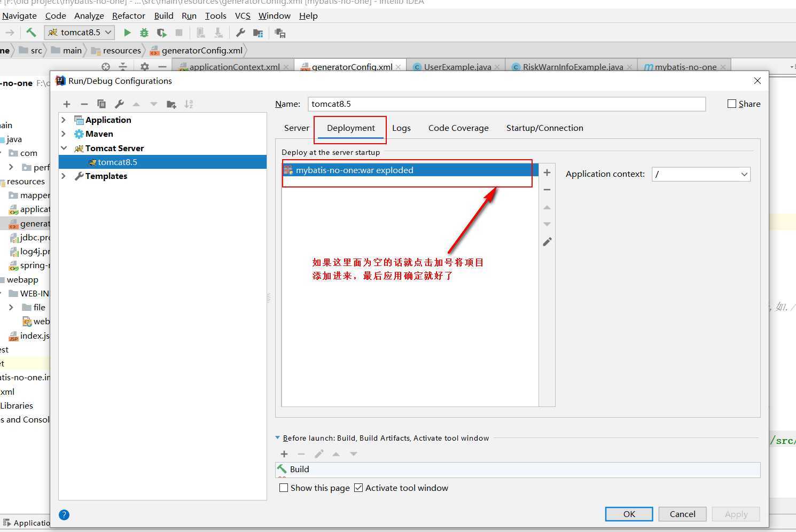Click the Cancel button

[x=682, y=514]
